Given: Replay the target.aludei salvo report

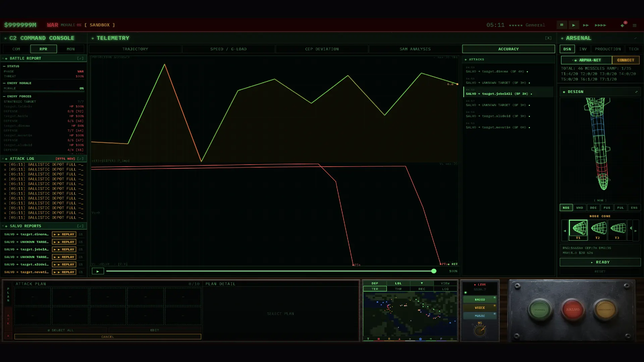Looking at the screenshot, I should point(64,264).
